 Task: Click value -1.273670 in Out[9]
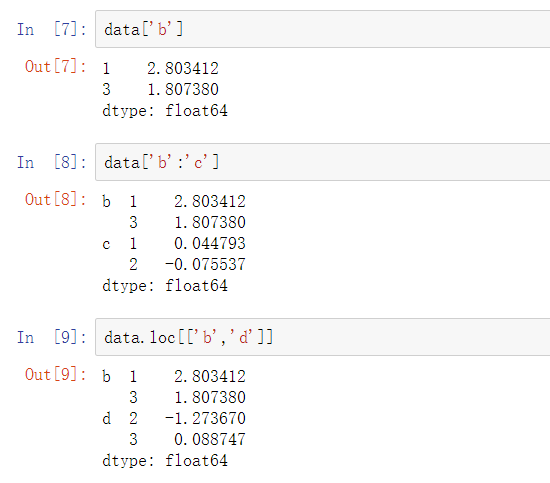[205, 418]
